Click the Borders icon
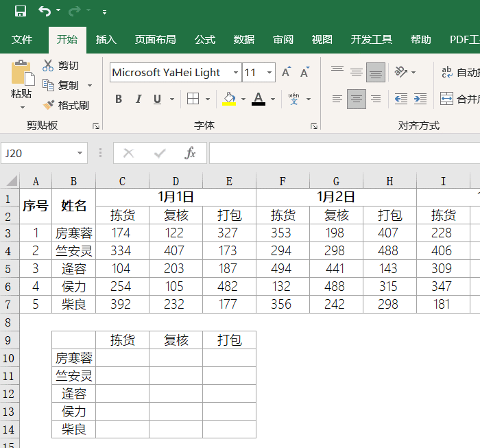Image resolution: width=480 pixels, height=448 pixels. pyautogui.click(x=193, y=99)
